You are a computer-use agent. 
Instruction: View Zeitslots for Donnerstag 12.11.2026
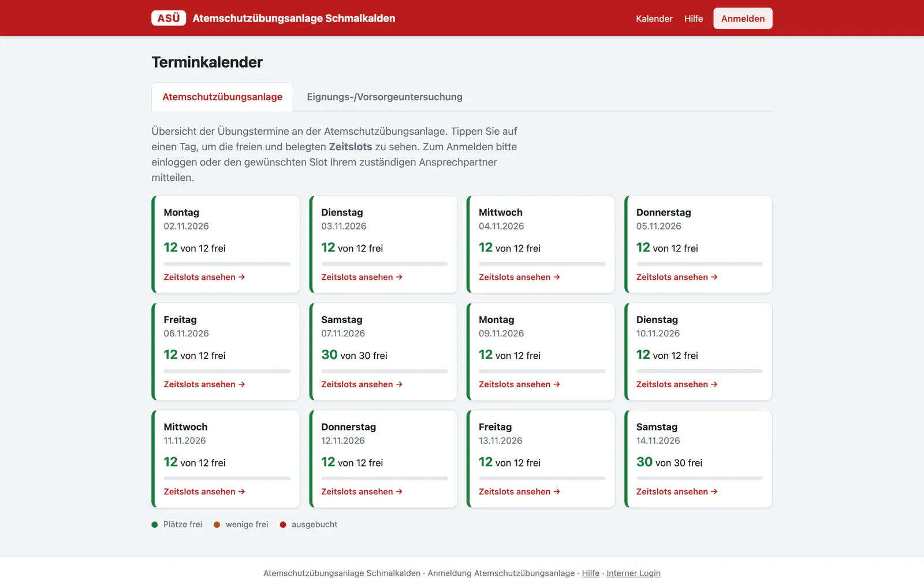[362, 492]
